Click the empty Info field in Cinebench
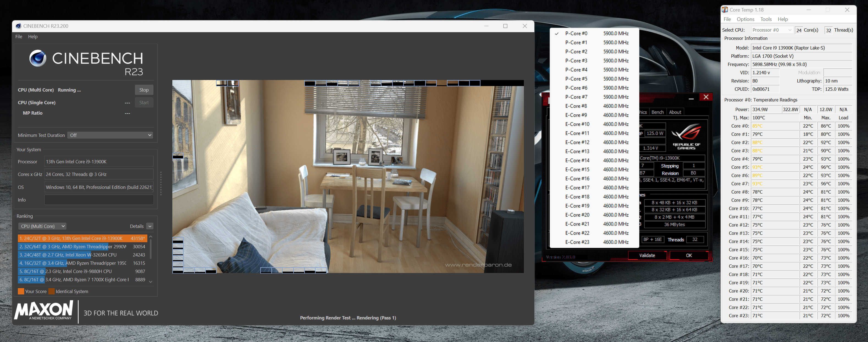Viewport: 868px width, 342px height. coord(99,200)
